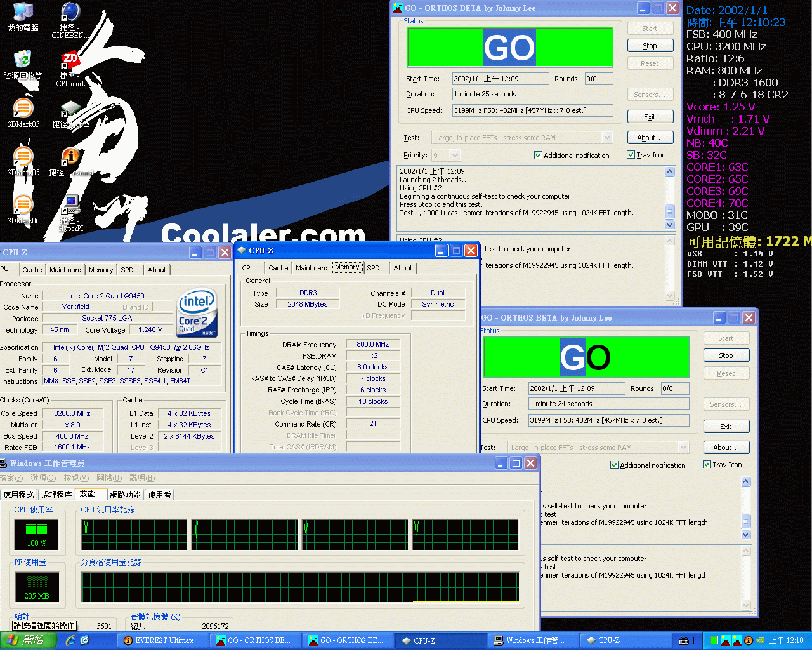Click Stop in the lower ORTHOS window
Screen dimensions: 812x650
click(726, 355)
